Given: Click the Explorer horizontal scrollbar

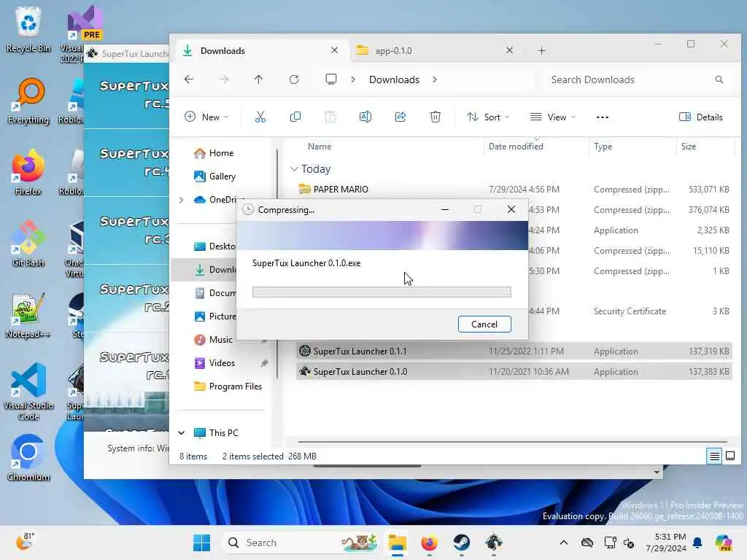Looking at the screenshot, I should point(513,441).
